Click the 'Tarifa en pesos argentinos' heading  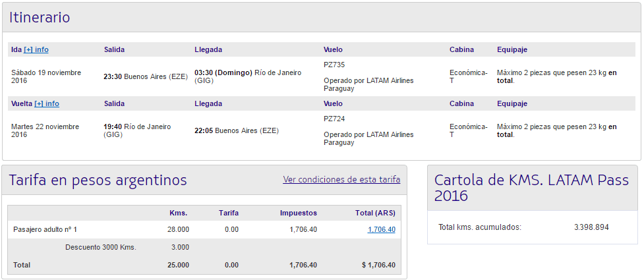click(98, 181)
